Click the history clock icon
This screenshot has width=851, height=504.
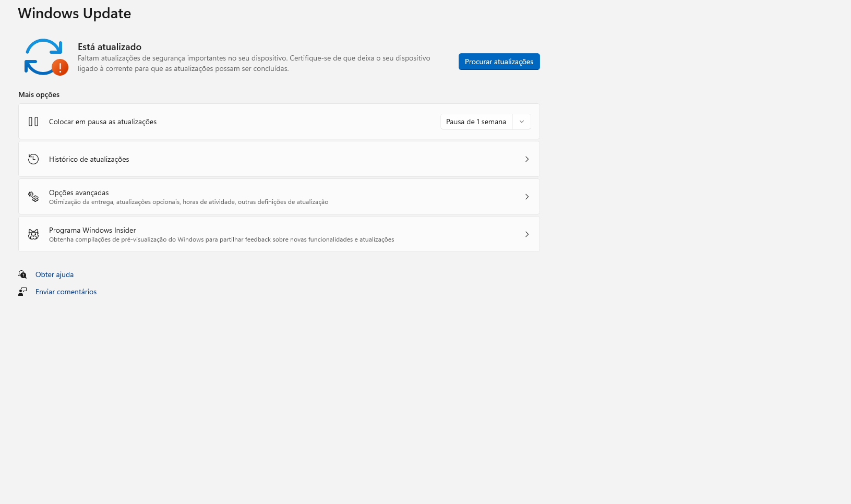pos(33,159)
